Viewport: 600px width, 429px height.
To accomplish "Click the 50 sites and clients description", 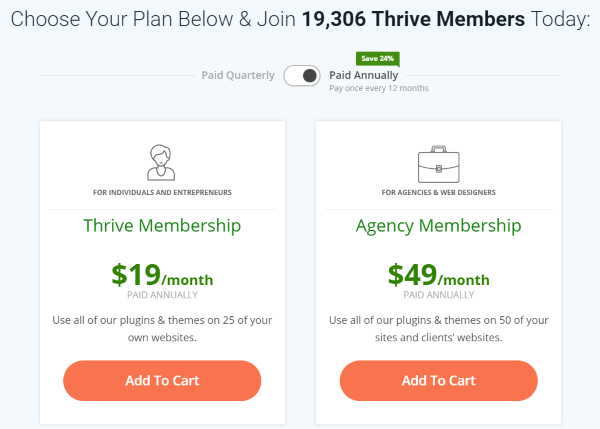I will pyautogui.click(x=438, y=328).
